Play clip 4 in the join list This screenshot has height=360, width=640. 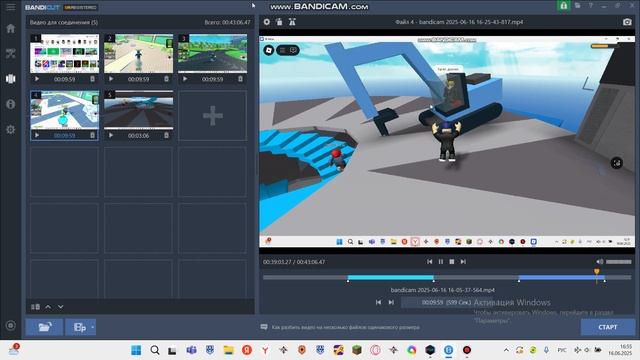tap(37, 135)
